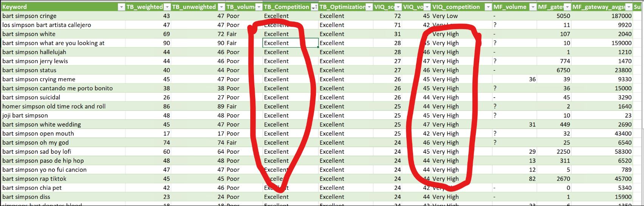Select VIQ_score value 71
This screenshot has width=644, height=206.
pyautogui.click(x=387, y=25)
